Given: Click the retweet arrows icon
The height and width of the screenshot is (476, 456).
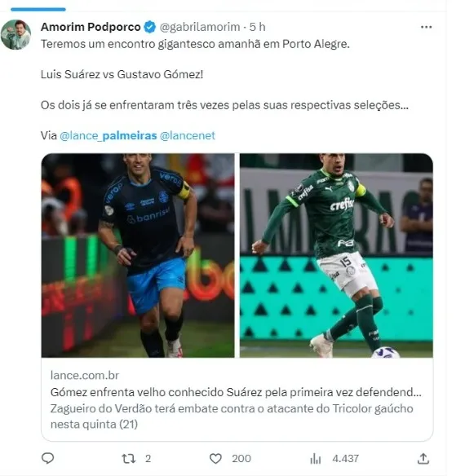Looking at the screenshot, I should 129,458.
